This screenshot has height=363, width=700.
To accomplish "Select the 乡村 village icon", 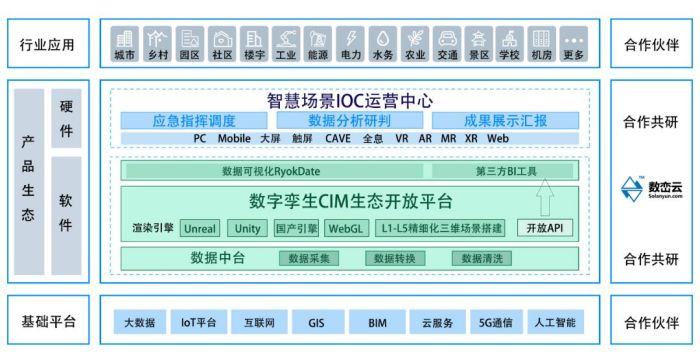I will click(157, 44).
